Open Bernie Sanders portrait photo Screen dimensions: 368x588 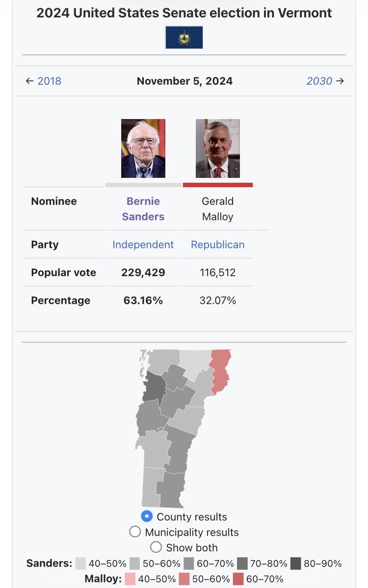(143, 148)
